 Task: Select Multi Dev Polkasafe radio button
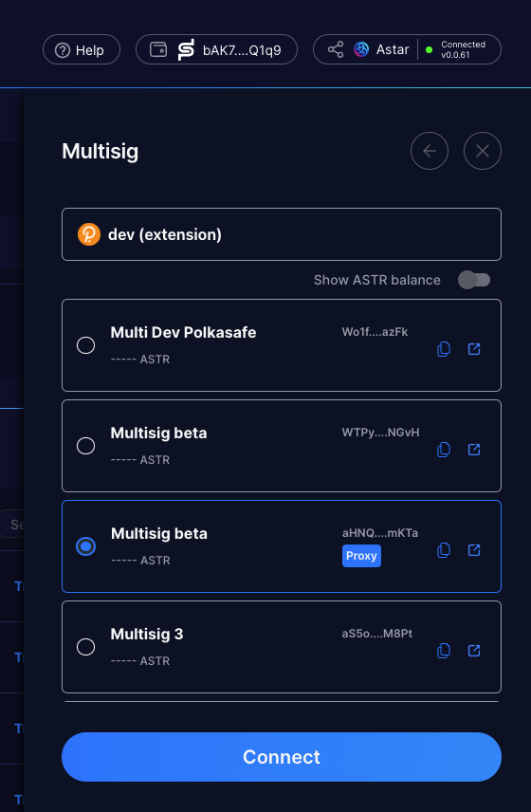(x=86, y=345)
